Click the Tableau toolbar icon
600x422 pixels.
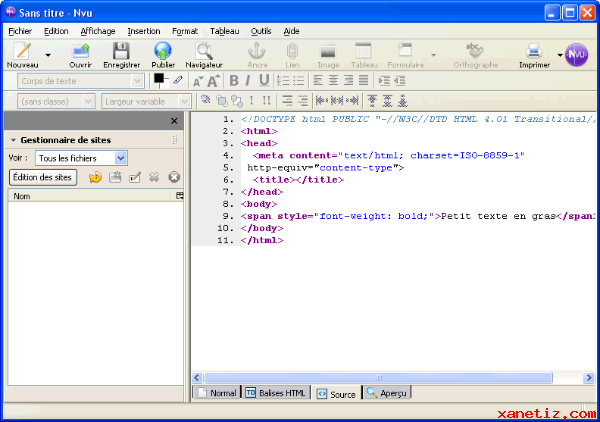click(363, 51)
